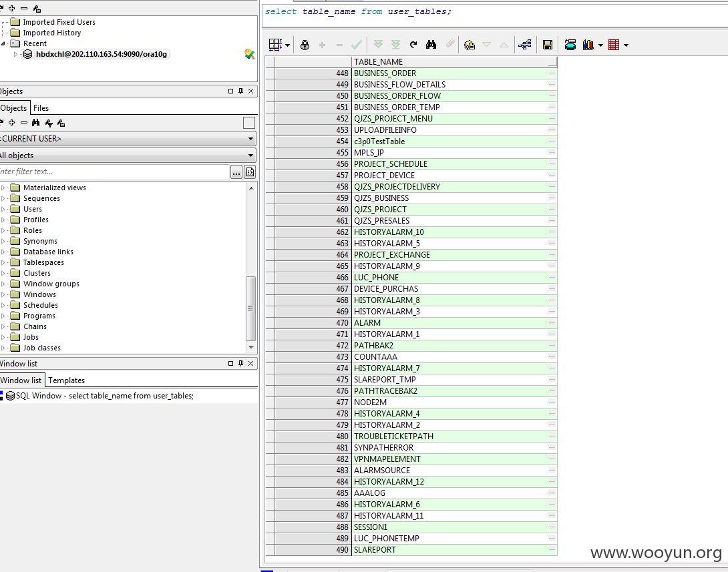Click the green key icon beside the hbdxchl connection
The image size is (728, 572).
click(x=249, y=54)
